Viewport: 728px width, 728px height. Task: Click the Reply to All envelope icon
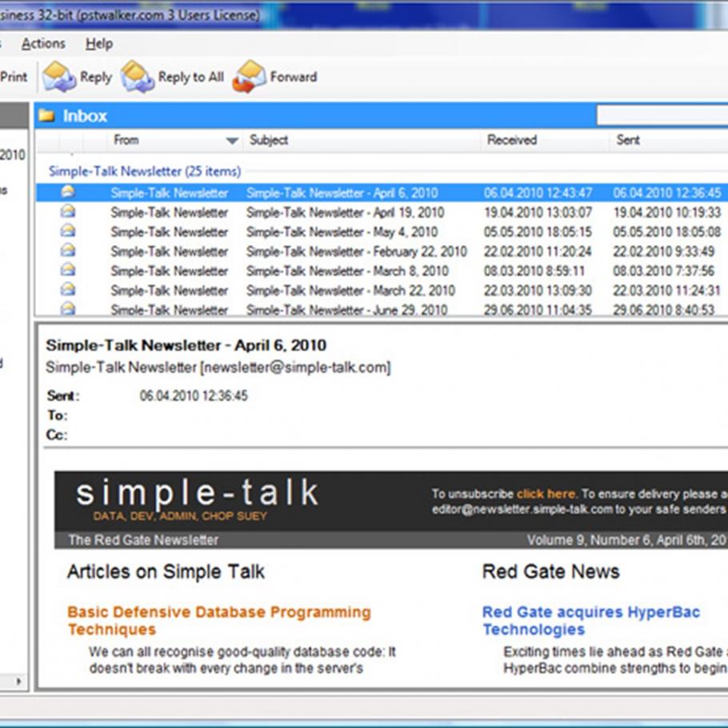137,77
